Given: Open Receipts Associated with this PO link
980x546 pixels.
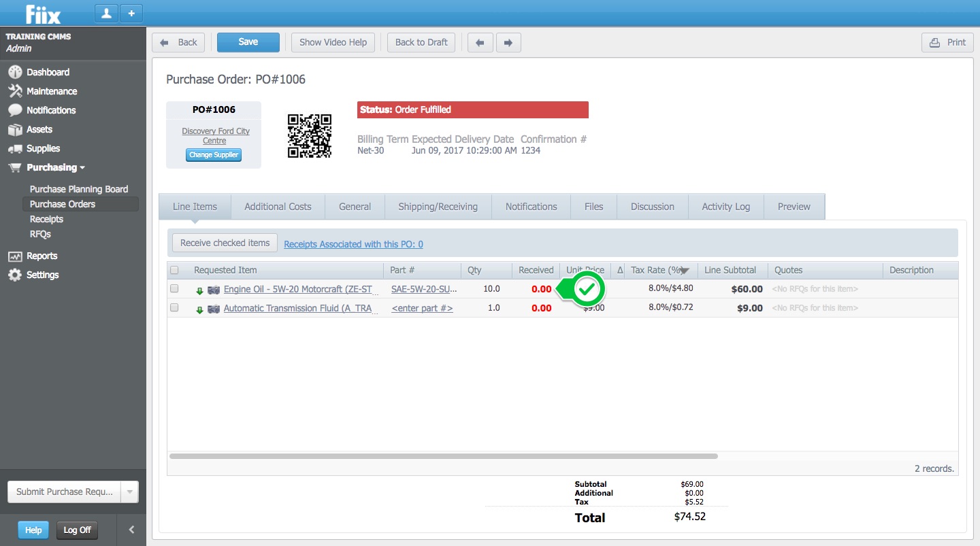Looking at the screenshot, I should 353,244.
